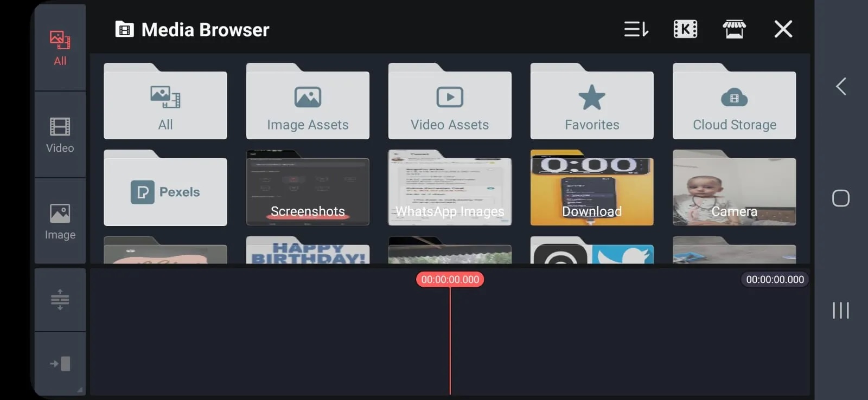This screenshot has height=400, width=868.
Task: Open the Screenshots folder
Action: tap(308, 191)
